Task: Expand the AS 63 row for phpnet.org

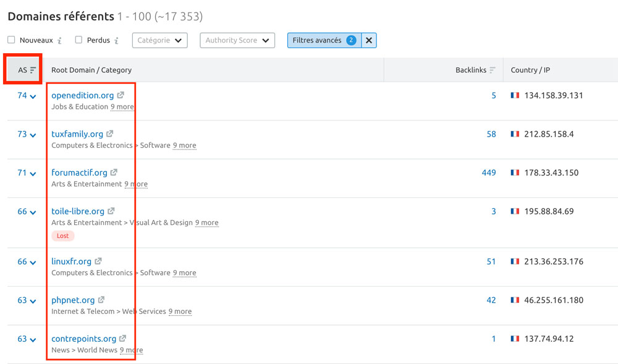Action: pos(27,300)
